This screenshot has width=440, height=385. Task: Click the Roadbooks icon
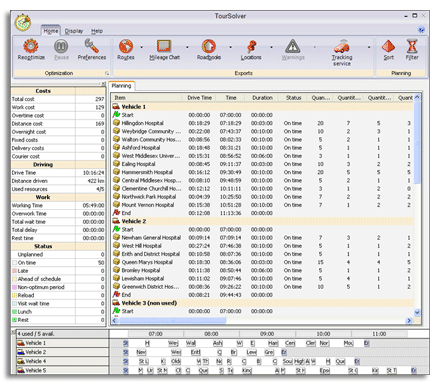pyautogui.click(x=209, y=46)
